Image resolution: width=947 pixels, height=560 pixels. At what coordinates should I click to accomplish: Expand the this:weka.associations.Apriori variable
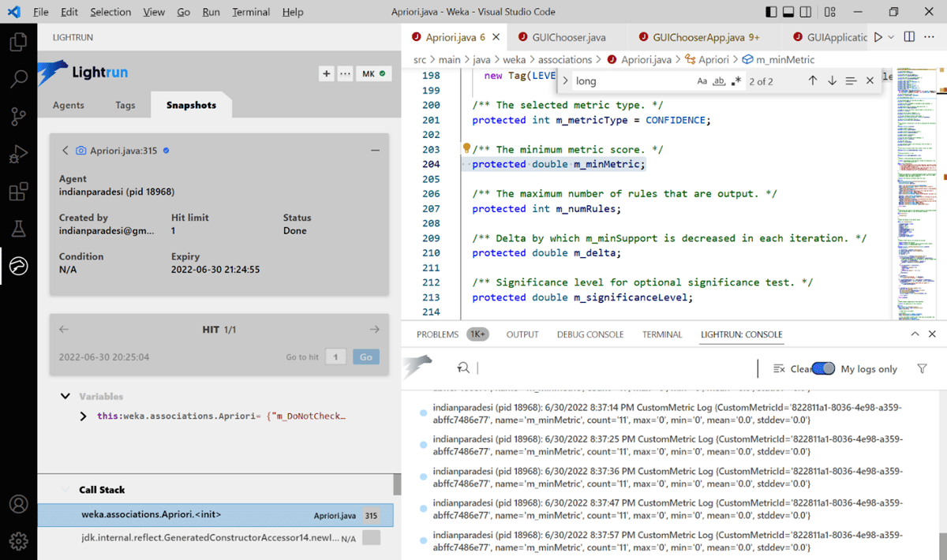[x=84, y=416]
